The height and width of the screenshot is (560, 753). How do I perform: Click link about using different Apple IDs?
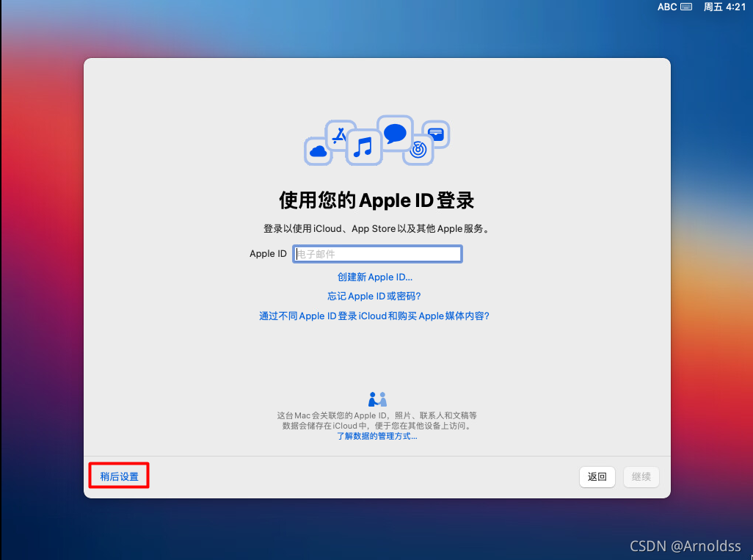[x=374, y=316]
